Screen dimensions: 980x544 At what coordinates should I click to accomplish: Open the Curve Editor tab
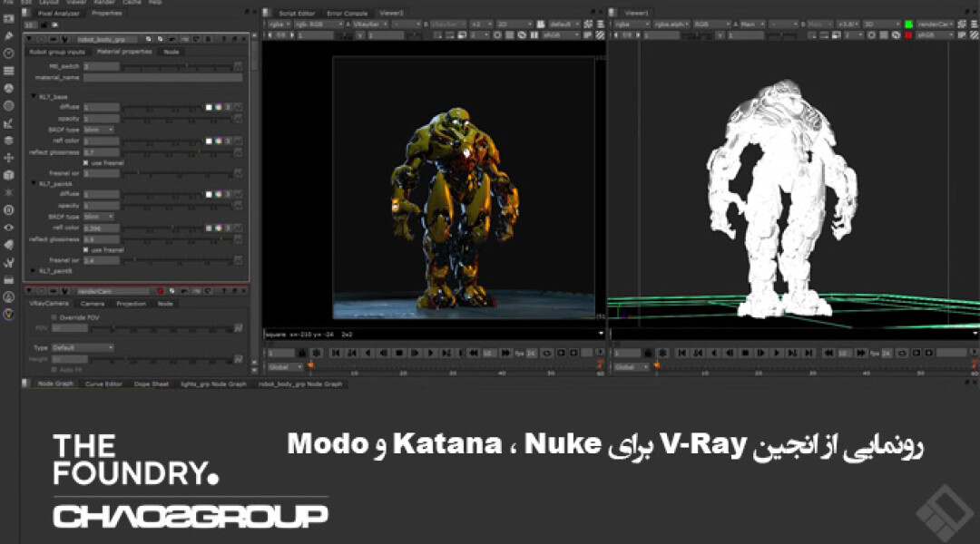coord(104,383)
